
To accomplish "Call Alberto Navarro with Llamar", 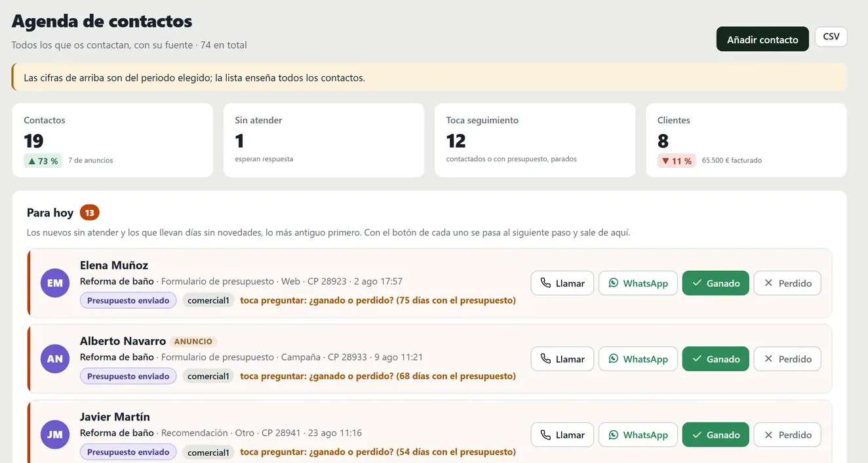I will click(562, 359).
